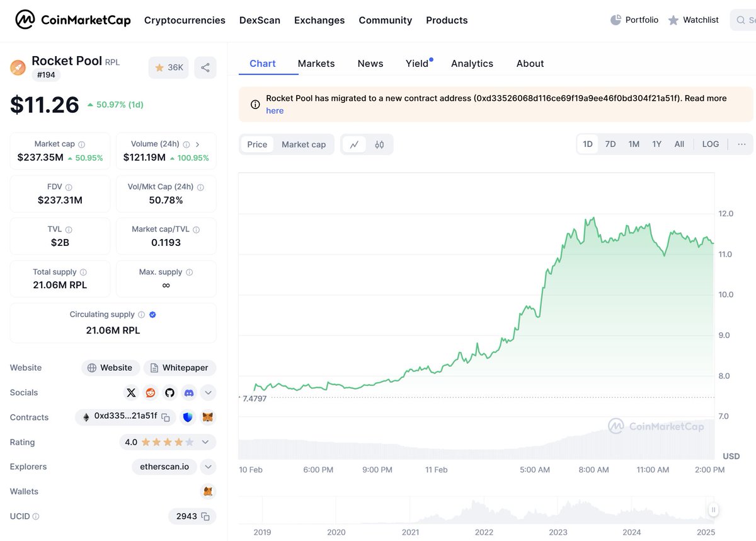Click Total supply info icon
This screenshot has height=541, width=756.
click(83, 272)
